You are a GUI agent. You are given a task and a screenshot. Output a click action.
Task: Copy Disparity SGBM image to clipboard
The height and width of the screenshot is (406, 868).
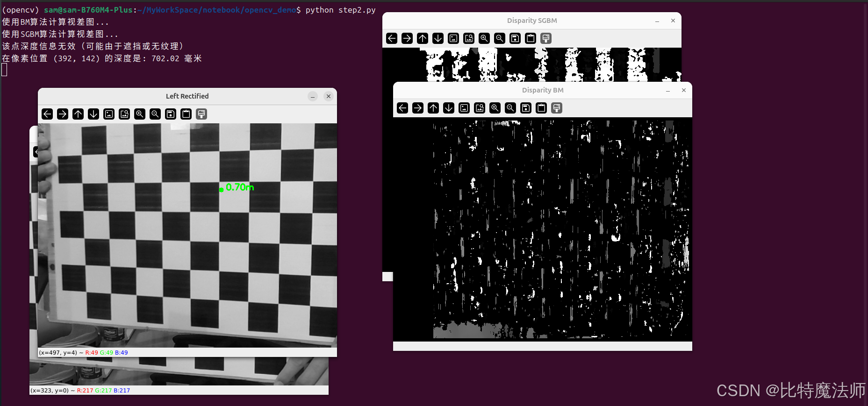531,38
